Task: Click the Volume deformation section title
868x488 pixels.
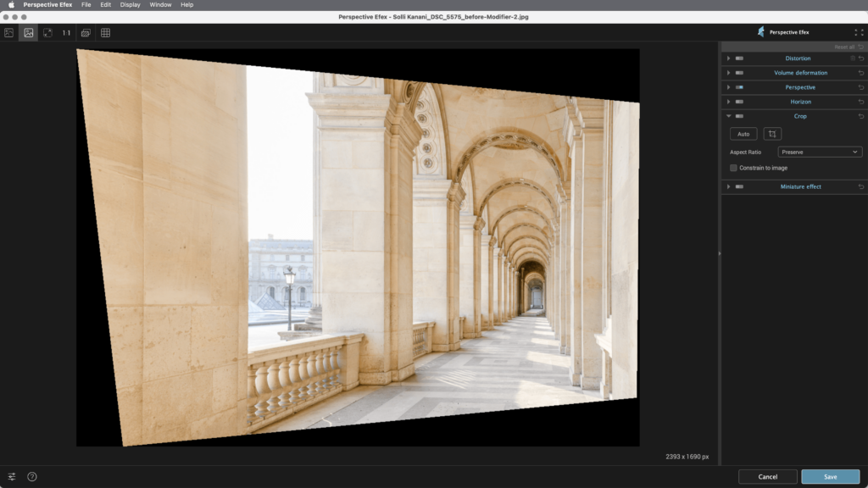Action: [800, 73]
